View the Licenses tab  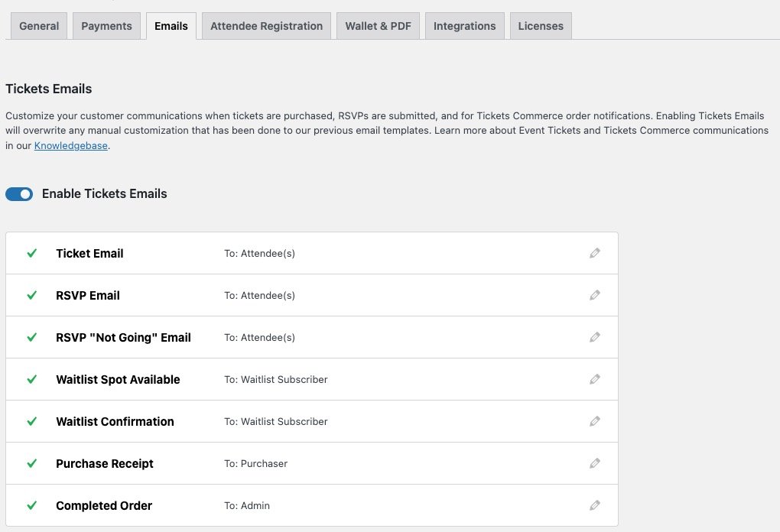point(541,25)
